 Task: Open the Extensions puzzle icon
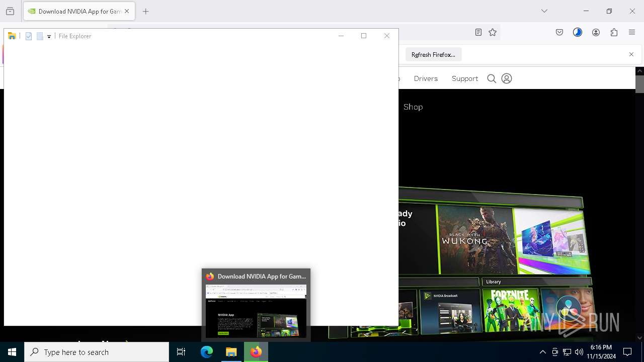(614, 32)
